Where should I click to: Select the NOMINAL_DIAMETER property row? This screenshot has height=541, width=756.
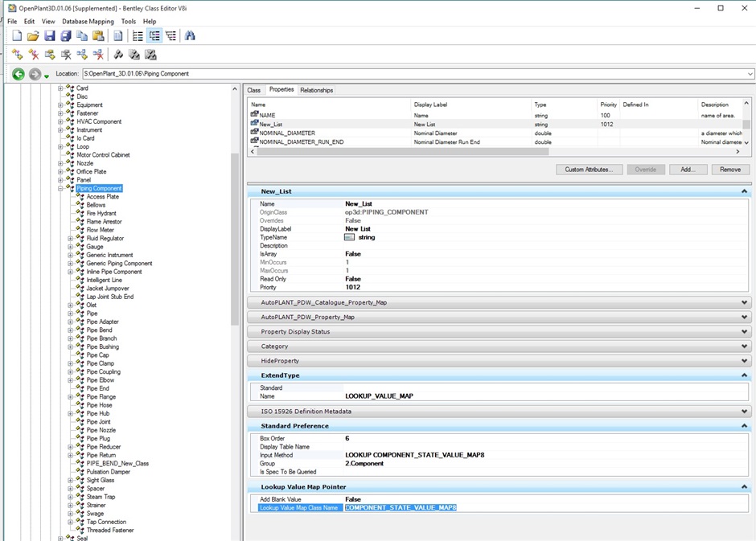click(496, 133)
